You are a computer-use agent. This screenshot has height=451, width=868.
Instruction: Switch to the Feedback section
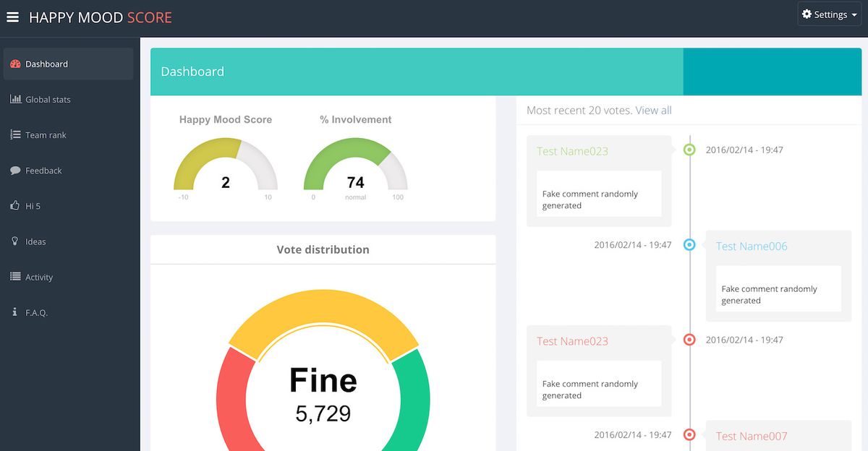click(x=42, y=170)
